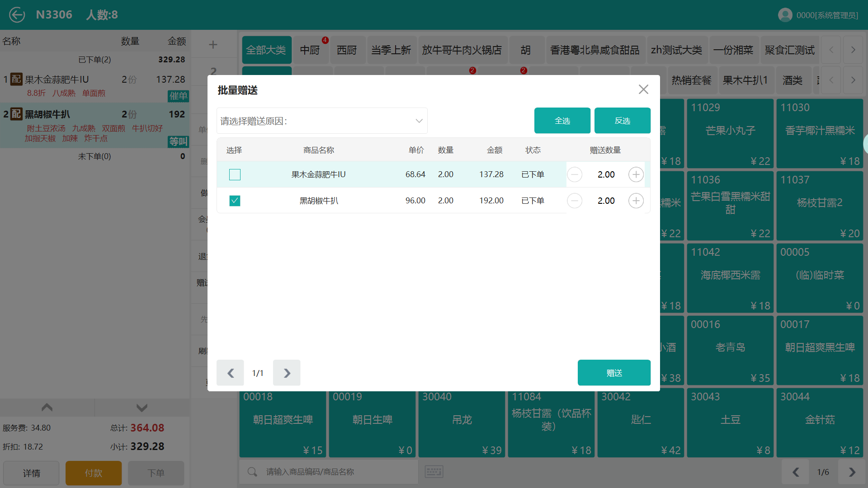
Task: Click the user avatar icon beside 0000[系统管理员]
Action: pos(785,15)
